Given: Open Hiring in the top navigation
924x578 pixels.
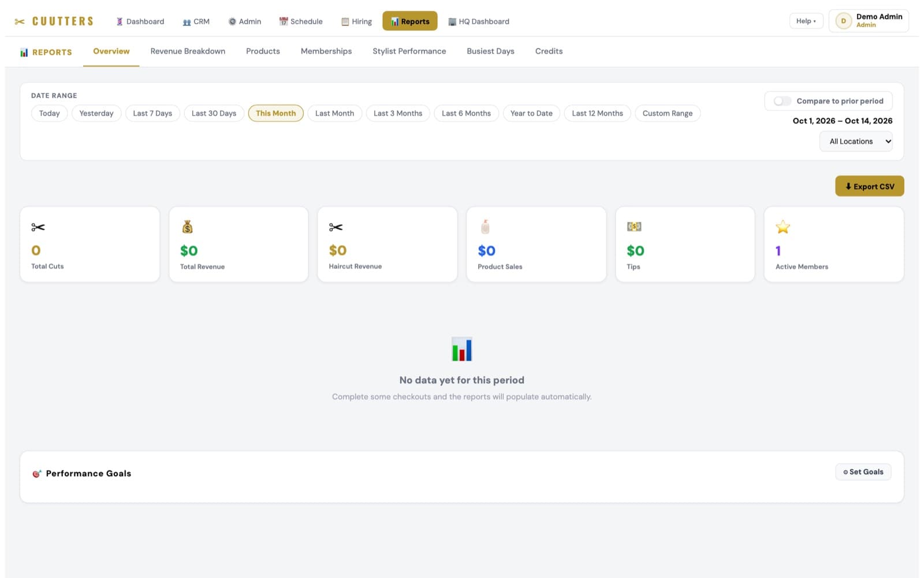Looking at the screenshot, I should [x=356, y=21].
